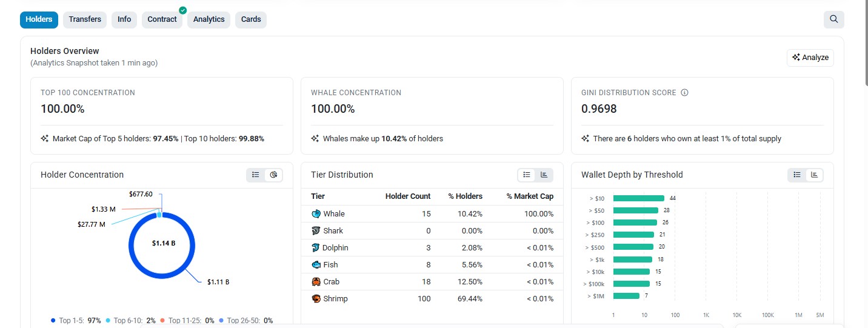
Task: Switch Tier Distribution to bar chart view
Action: (x=544, y=175)
